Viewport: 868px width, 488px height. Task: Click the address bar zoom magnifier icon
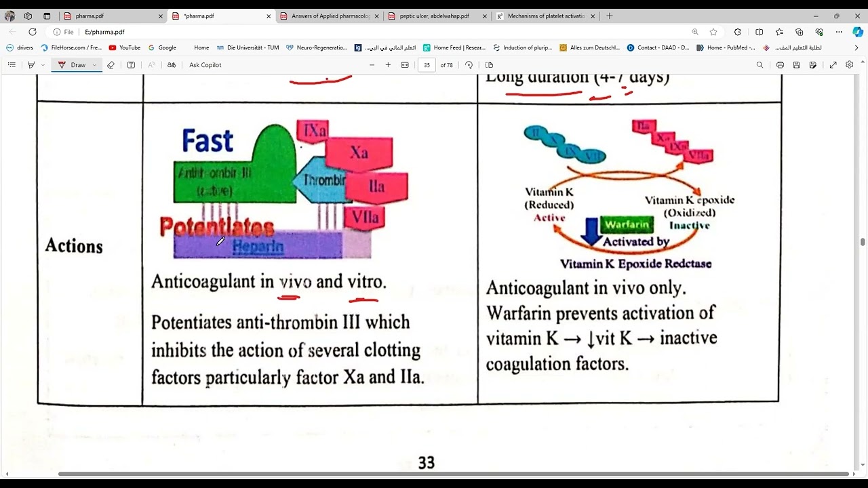pyautogui.click(x=695, y=32)
